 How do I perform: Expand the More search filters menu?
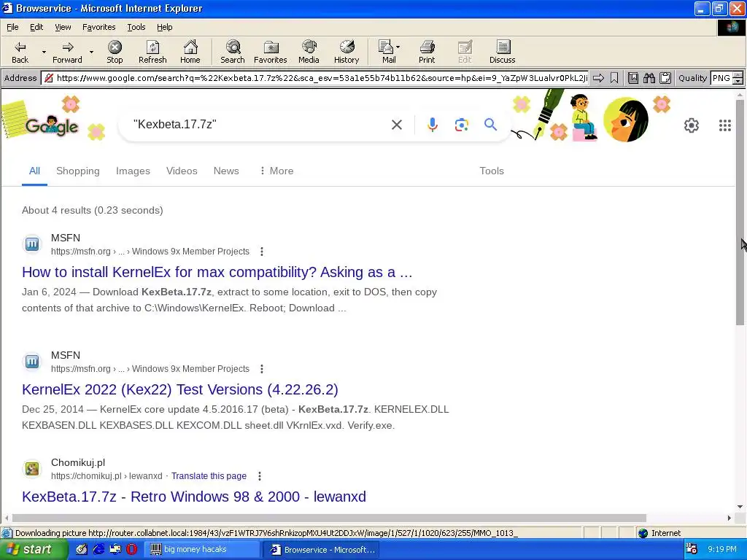click(x=276, y=171)
